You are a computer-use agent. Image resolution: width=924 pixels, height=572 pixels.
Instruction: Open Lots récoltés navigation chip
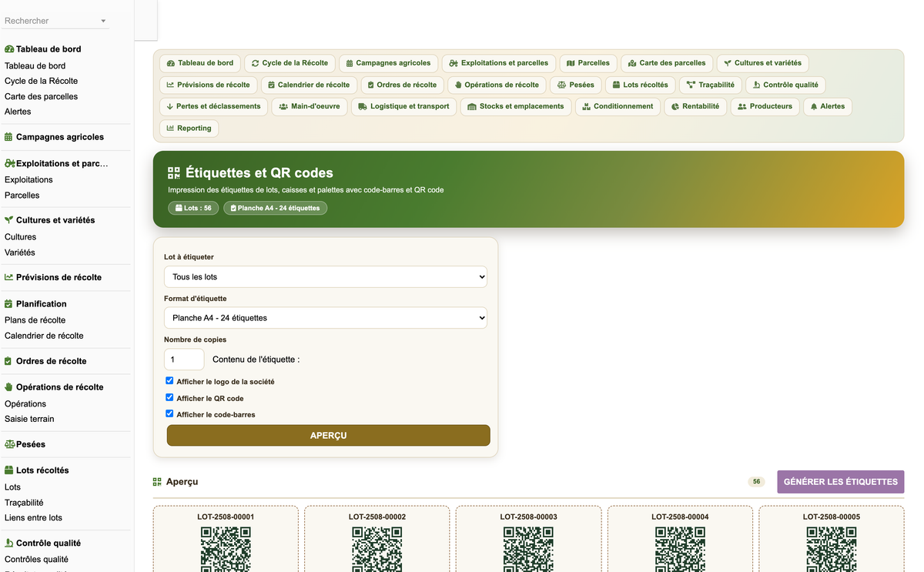(640, 85)
